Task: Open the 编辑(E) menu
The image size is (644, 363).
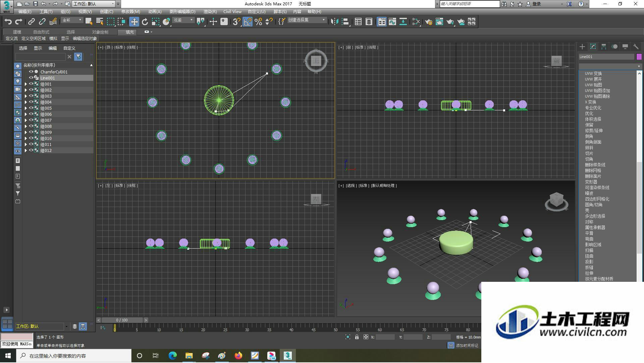Action: [x=25, y=11]
